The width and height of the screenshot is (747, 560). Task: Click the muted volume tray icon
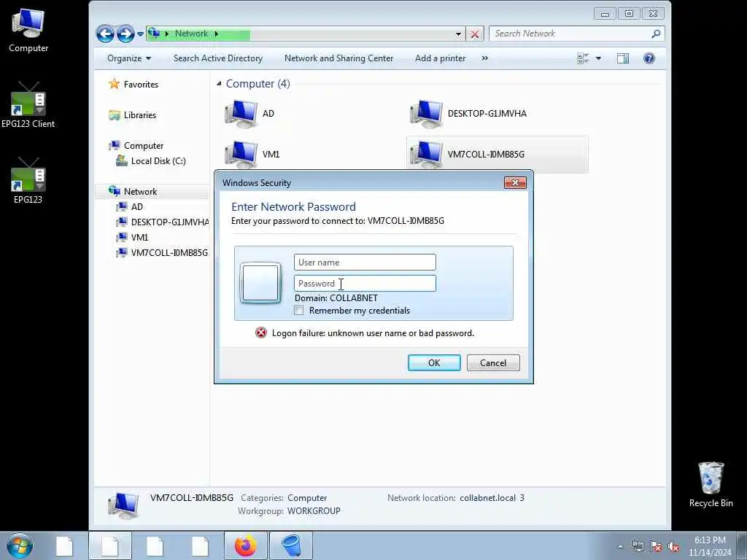click(x=673, y=546)
